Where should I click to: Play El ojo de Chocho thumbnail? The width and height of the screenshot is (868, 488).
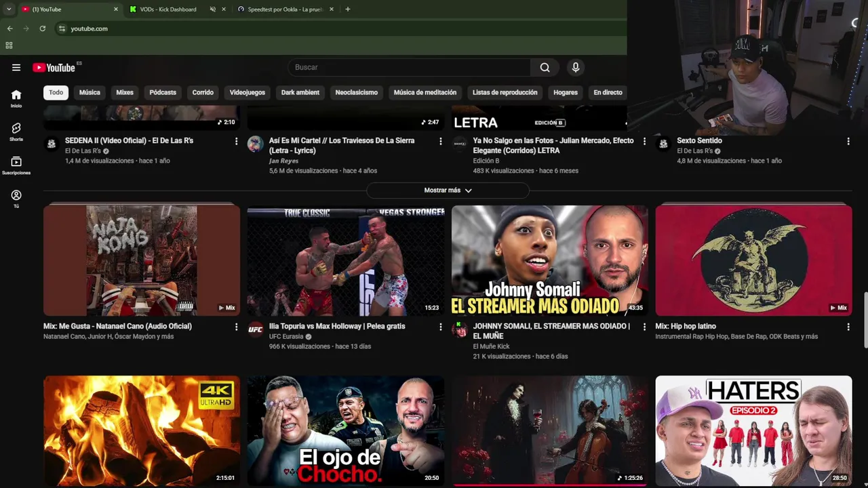[x=346, y=431]
